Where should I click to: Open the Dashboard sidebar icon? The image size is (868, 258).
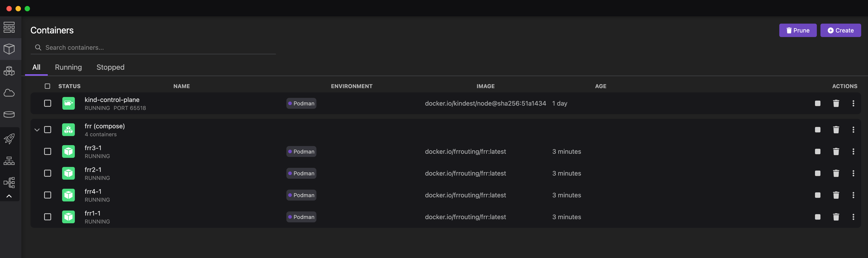point(9,27)
